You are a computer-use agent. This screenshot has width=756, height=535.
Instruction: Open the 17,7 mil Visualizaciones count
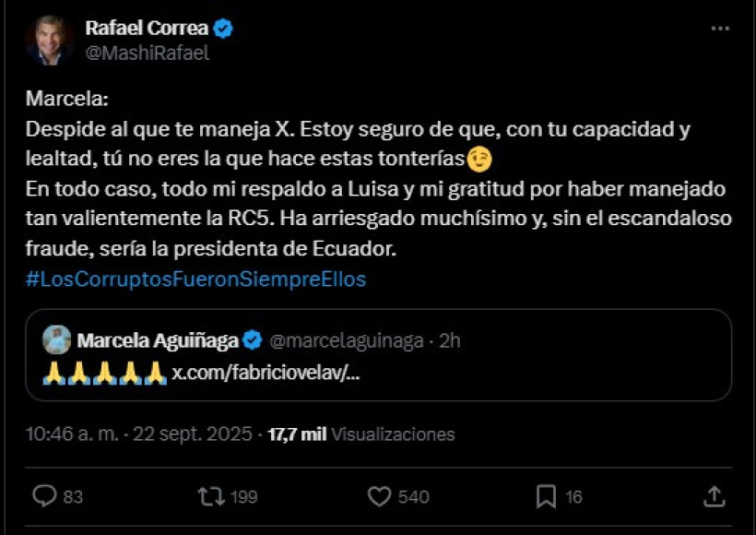(361, 434)
